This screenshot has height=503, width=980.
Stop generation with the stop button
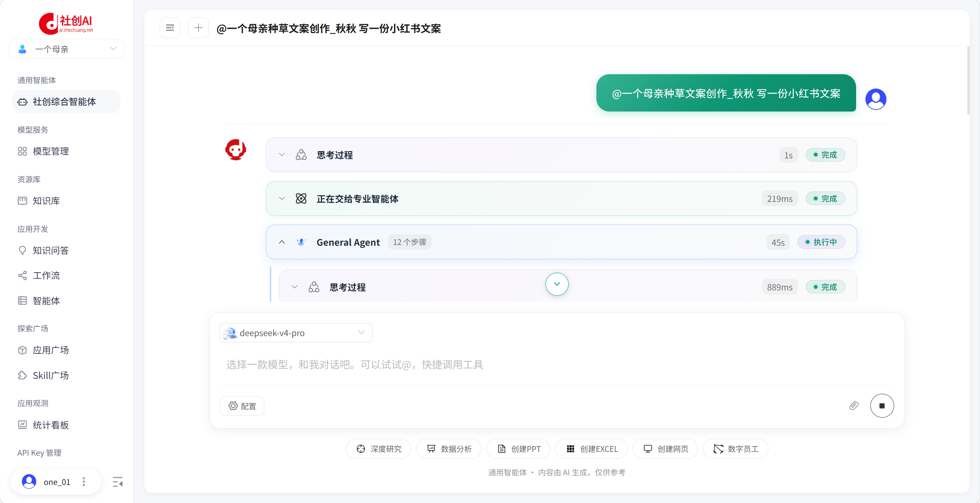[x=882, y=406]
